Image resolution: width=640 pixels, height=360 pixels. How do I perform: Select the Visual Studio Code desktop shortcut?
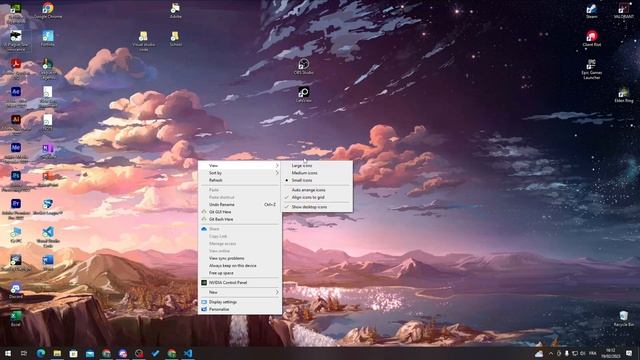pyautogui.click(x=48, y=236)
